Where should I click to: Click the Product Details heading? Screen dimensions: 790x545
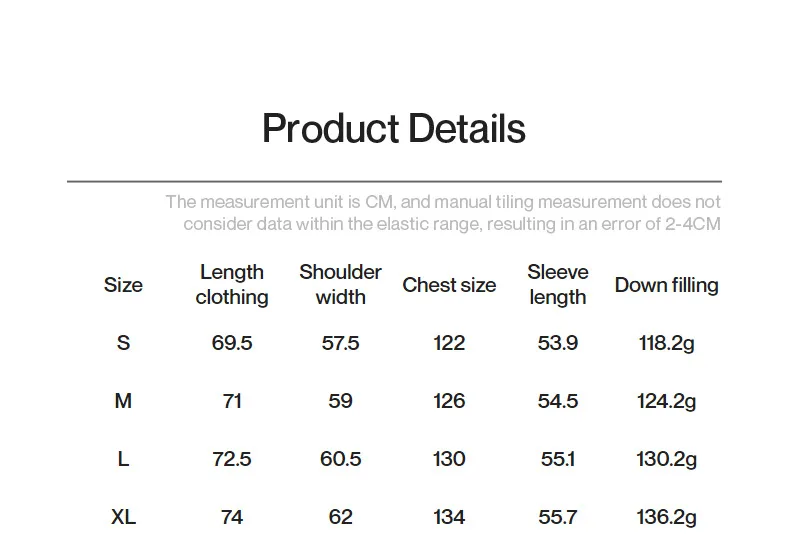click(393, 129)
